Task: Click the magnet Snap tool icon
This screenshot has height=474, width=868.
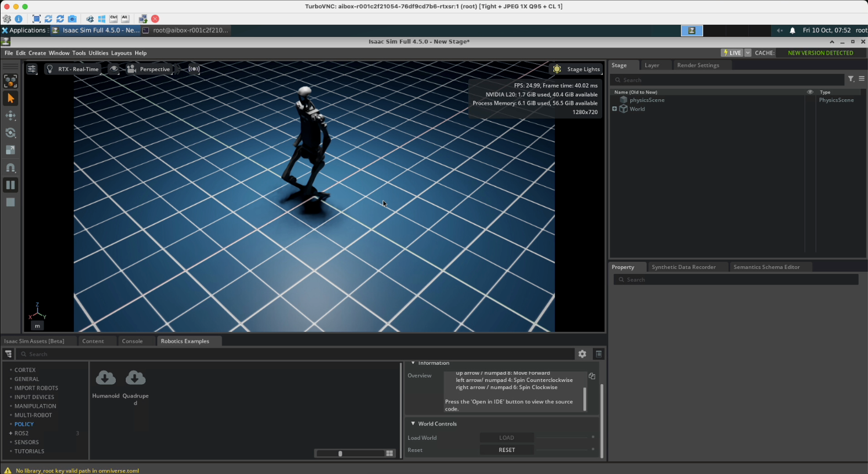Action: (10, 168)
